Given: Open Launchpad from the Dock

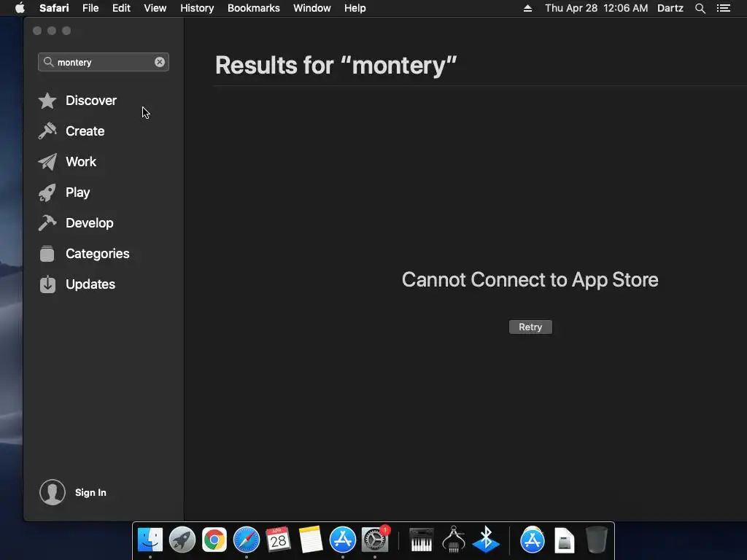Looking at the screenshot, I should pyautogui.click(x=182, y=540).
